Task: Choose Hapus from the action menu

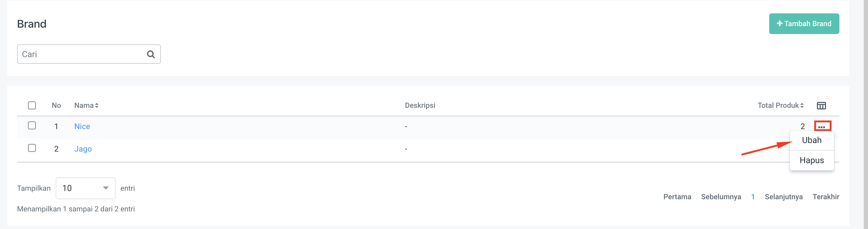Action: (x=811, y=160)
